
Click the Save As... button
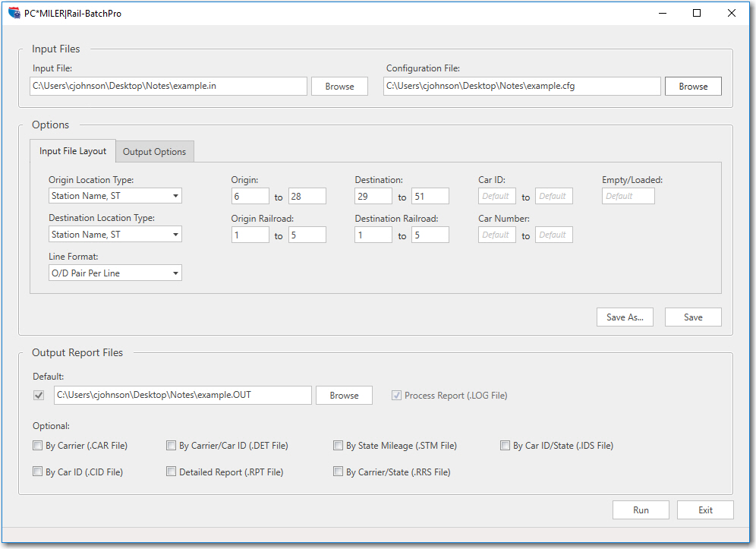[x=625, y=317]
